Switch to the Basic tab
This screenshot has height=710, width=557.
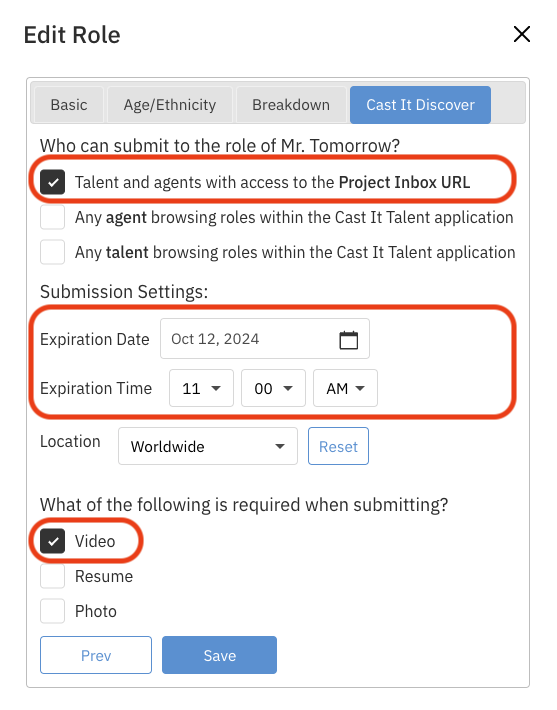click(69, 105)
